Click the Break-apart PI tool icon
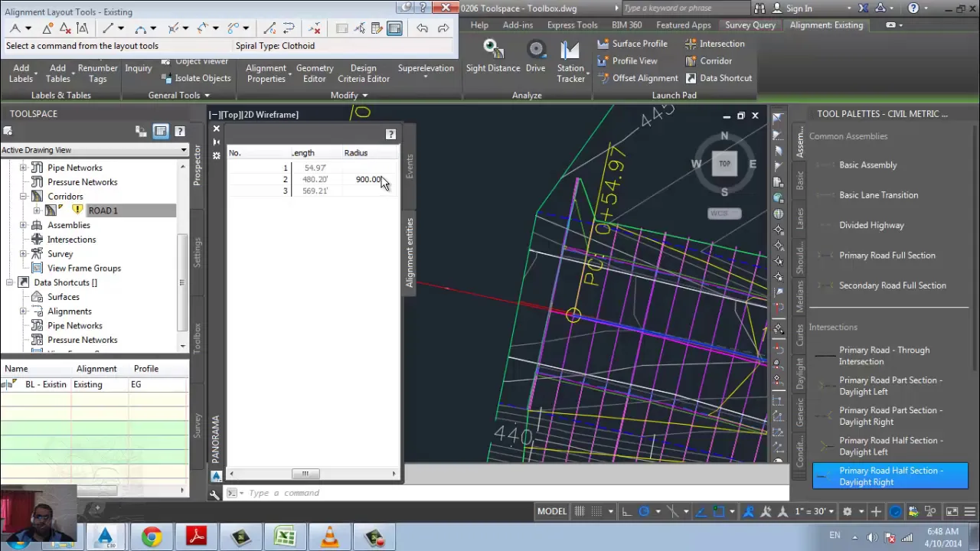Viewport: 980px width, 551px height. click(x=83, y=28)
